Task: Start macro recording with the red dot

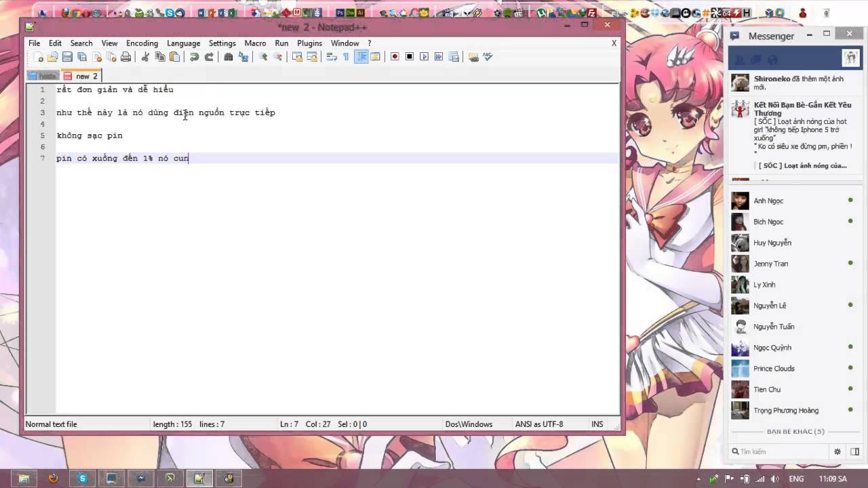Action: click(x=395, y=57)
